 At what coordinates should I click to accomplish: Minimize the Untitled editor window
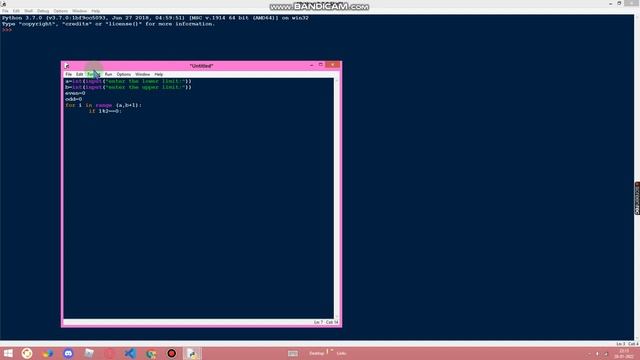click(x=311, y=64)
